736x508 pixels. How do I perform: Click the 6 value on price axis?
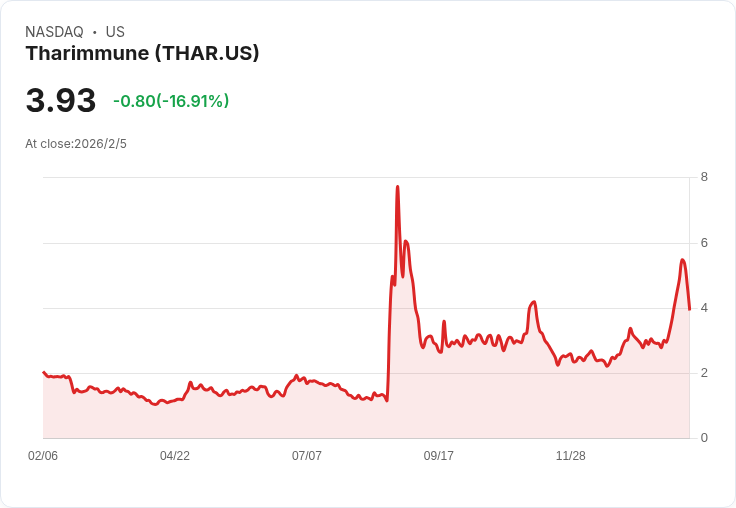pos(704,243)
